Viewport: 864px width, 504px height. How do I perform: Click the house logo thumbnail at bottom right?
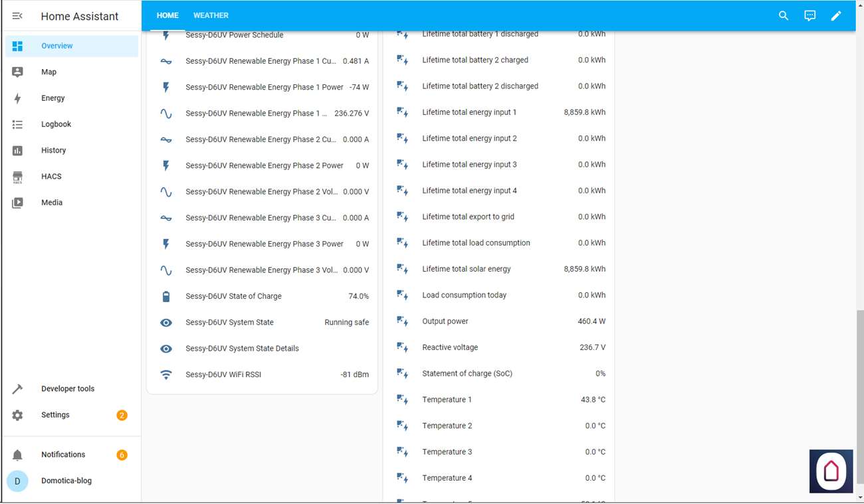pyautogui.click(x=831, y=471)
